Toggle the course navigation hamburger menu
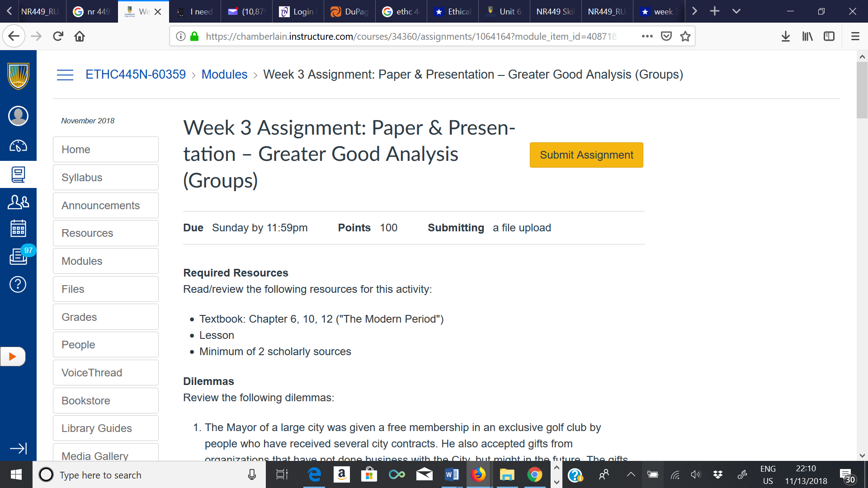 (65, 75)
